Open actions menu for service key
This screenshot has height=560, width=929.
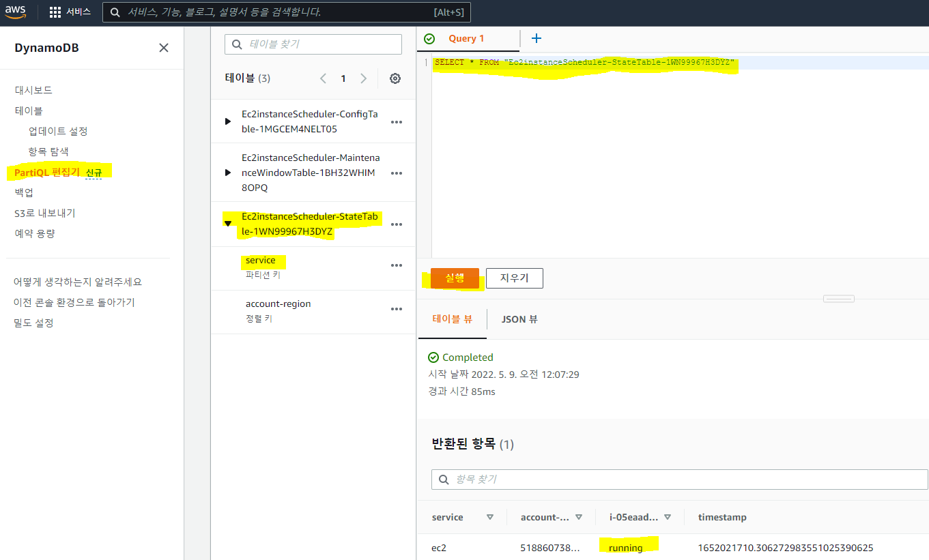click(397, 265)
